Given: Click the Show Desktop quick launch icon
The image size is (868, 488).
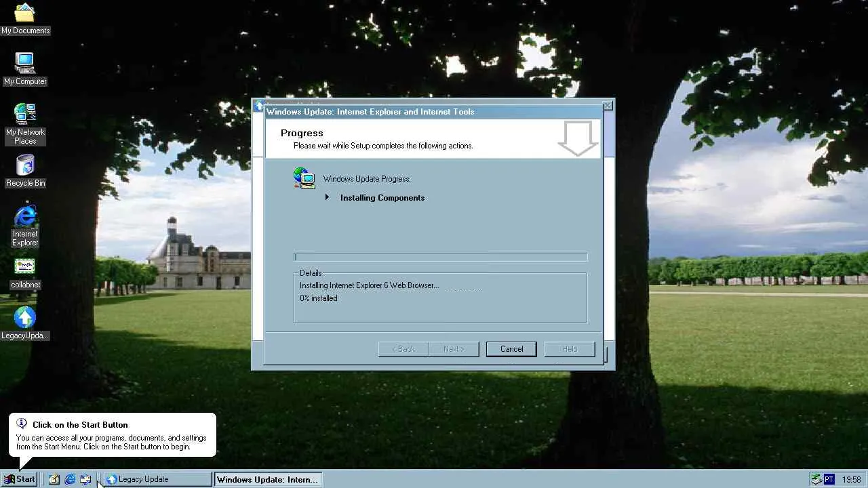Looking at the screenshot, I should [54, 479].
